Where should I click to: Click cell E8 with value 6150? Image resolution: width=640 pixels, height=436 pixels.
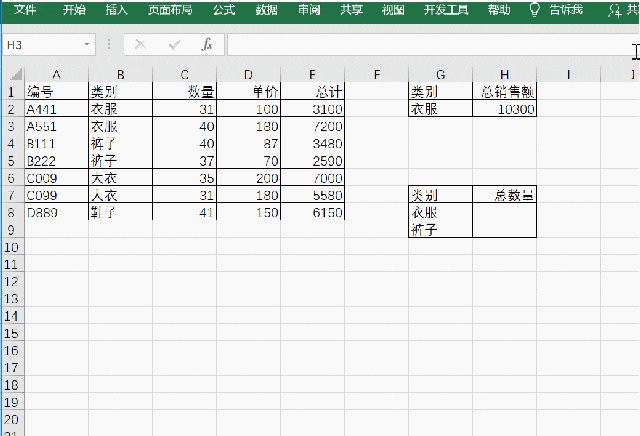(313, 212)
